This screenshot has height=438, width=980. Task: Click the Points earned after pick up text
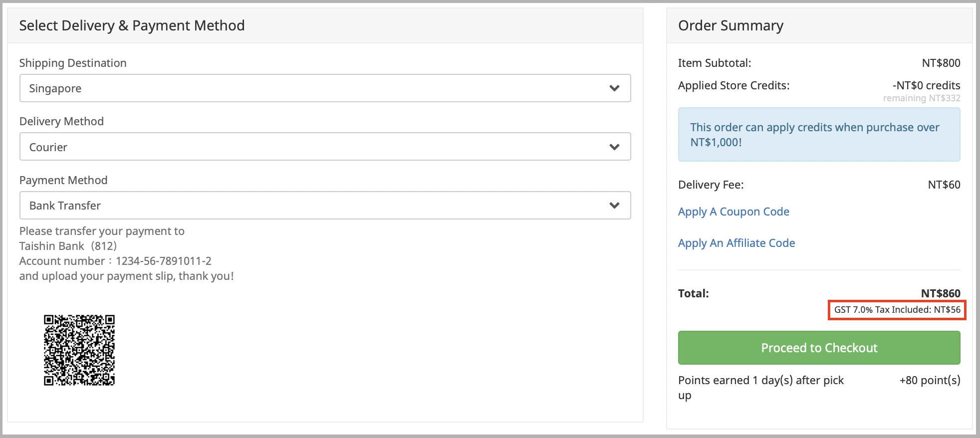[761, 388]
